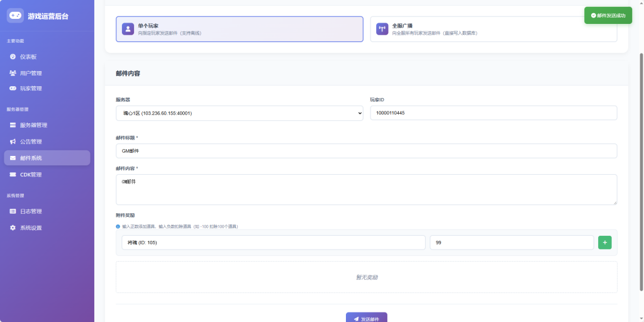
Task: Click the item field showing 将魂 (ID: 105)
Action: coord(274,242)
